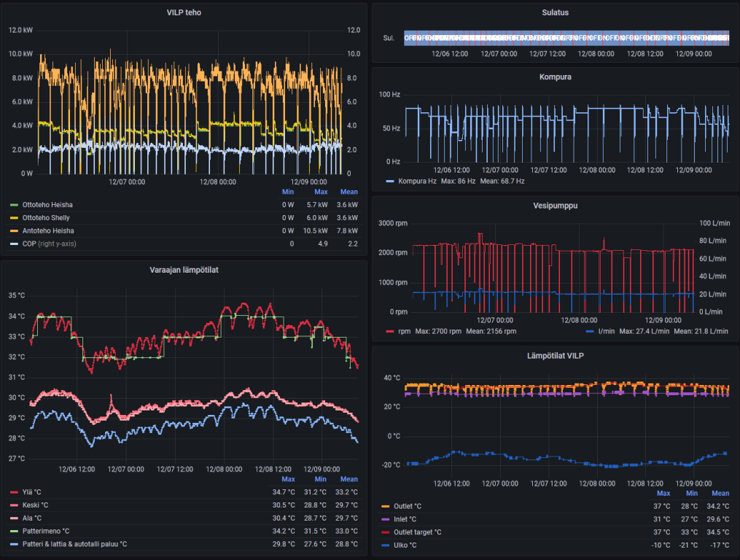Open the Lämpötilat VILP panel title menu

[x=555, y=356]
